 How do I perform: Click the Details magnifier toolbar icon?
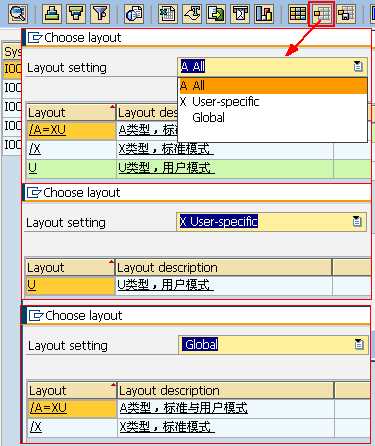18,13
